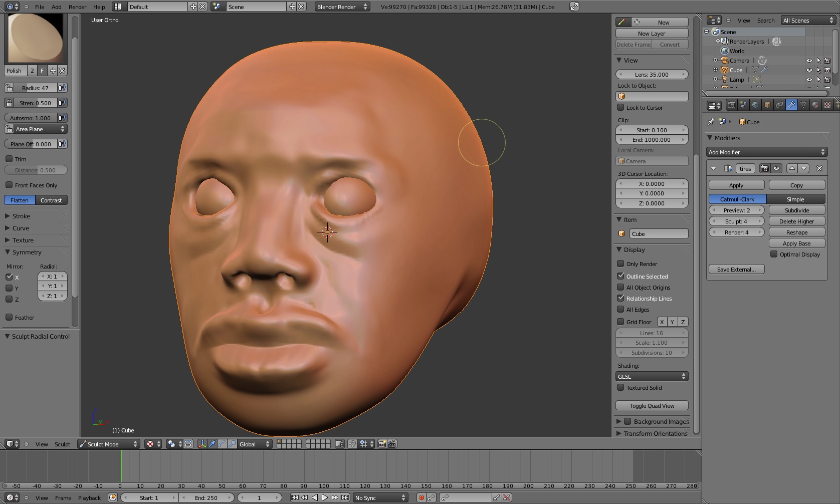Open the Modifiers wrench icon tab
The width and height of the screenshot is (840, 504).
[791, 105]
